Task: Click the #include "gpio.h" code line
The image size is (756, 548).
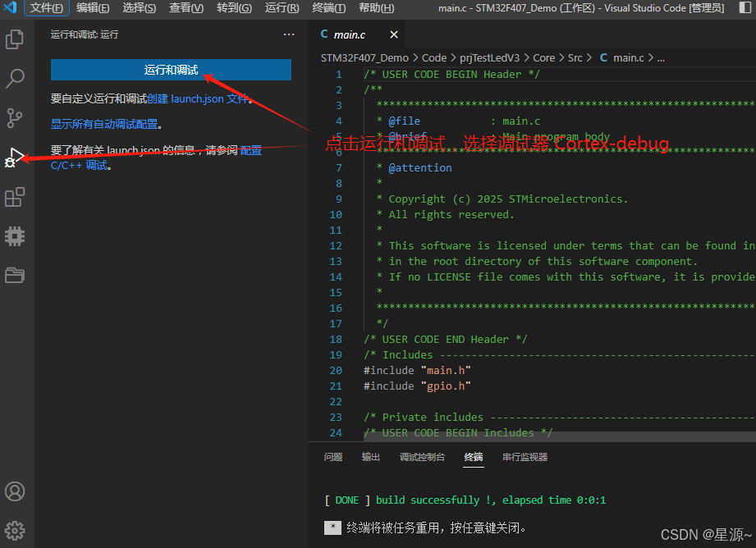Action: click(417, 386)
